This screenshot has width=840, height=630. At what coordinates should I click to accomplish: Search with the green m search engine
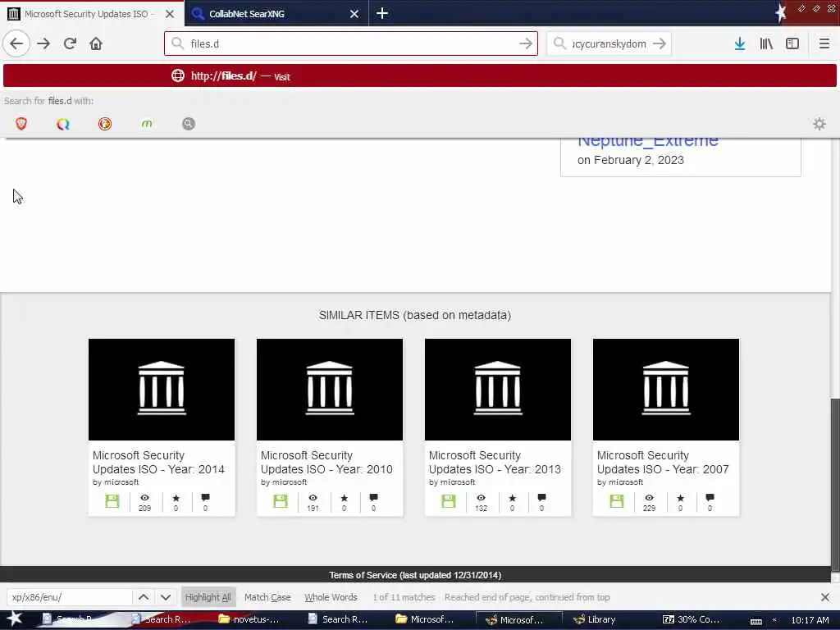(147, 124)
